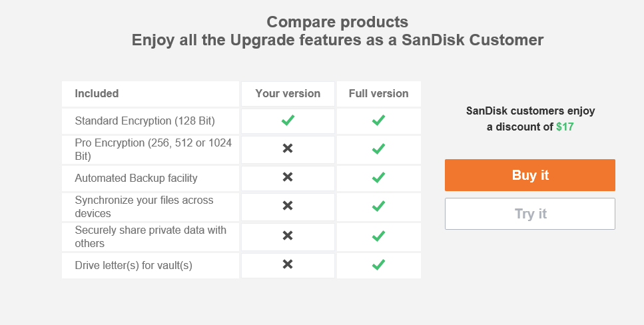Click X mark for Synchronize your files row

pos(288,205)
